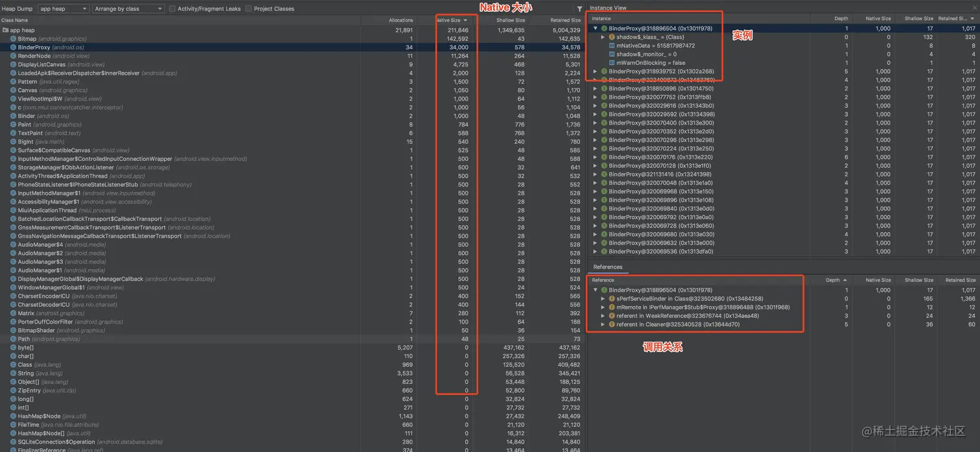This screenshot has width=980, height=452.
Task: Close the Instance View panel
Action: (974, 8)
